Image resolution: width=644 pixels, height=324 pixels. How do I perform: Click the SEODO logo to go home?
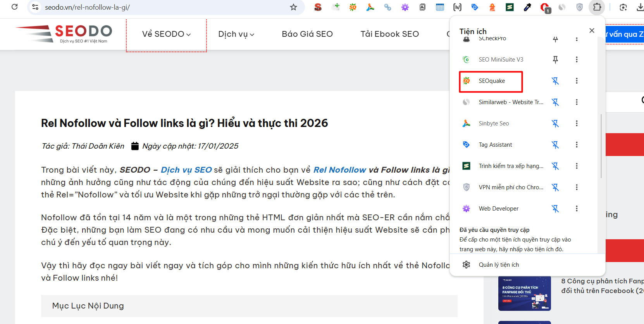click(64, 34)
